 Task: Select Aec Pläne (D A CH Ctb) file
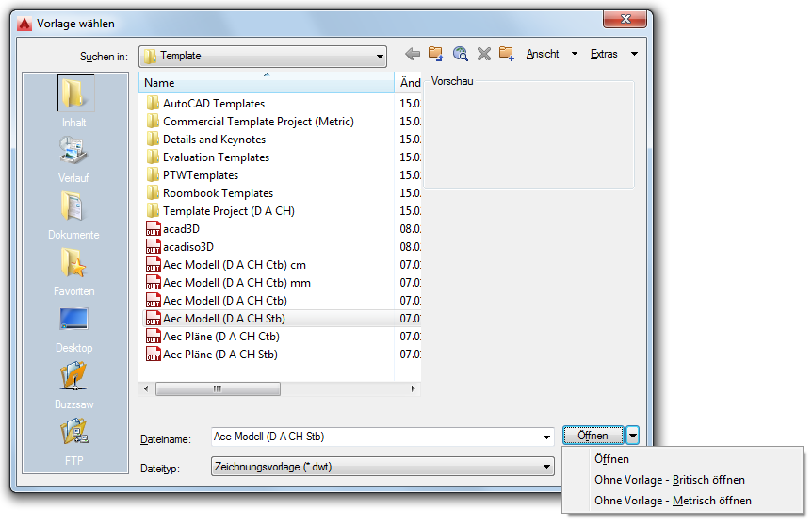tap(213, 337)
